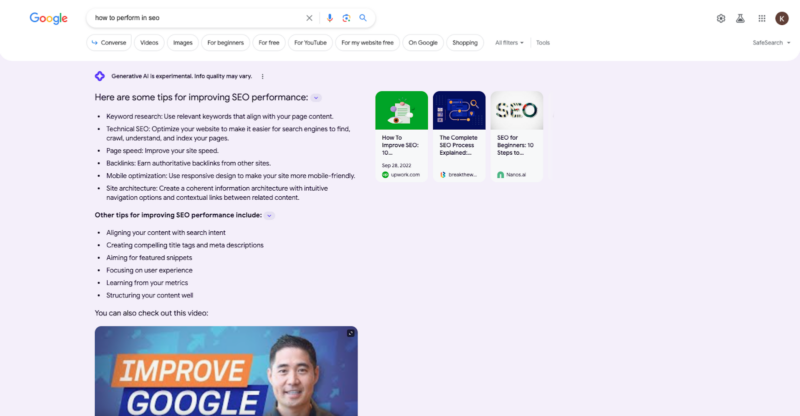800x416 pixels.
Task: Click the Nanos.ai favicon
Action: pos(501,175)
